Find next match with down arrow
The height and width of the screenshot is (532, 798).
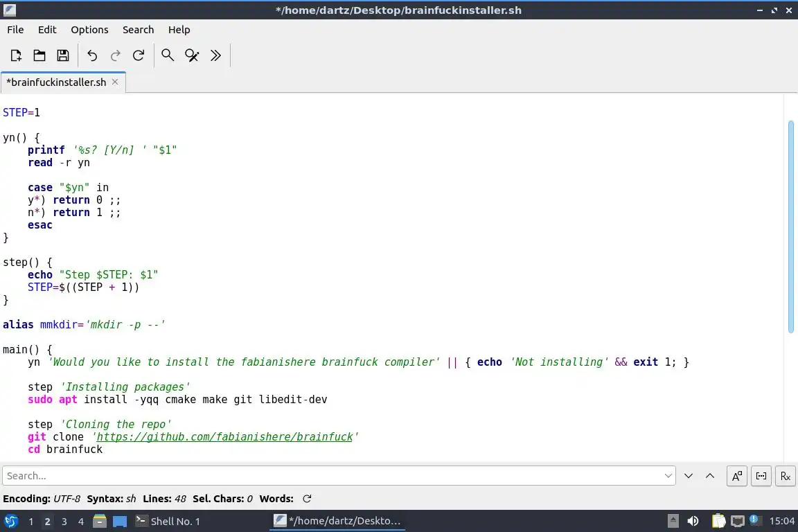coord(689,476)
